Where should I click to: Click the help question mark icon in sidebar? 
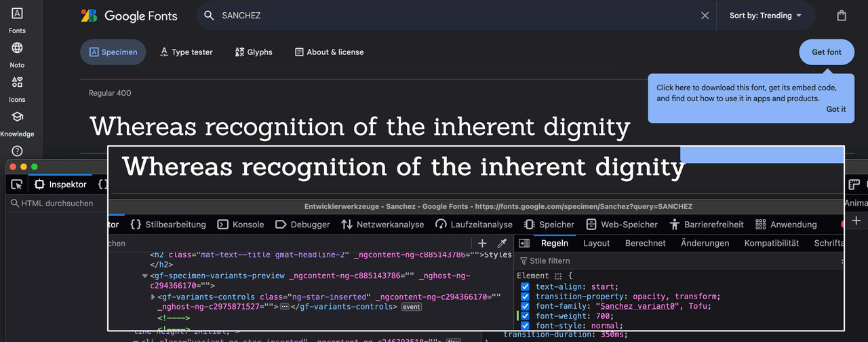tap(17, 151)
